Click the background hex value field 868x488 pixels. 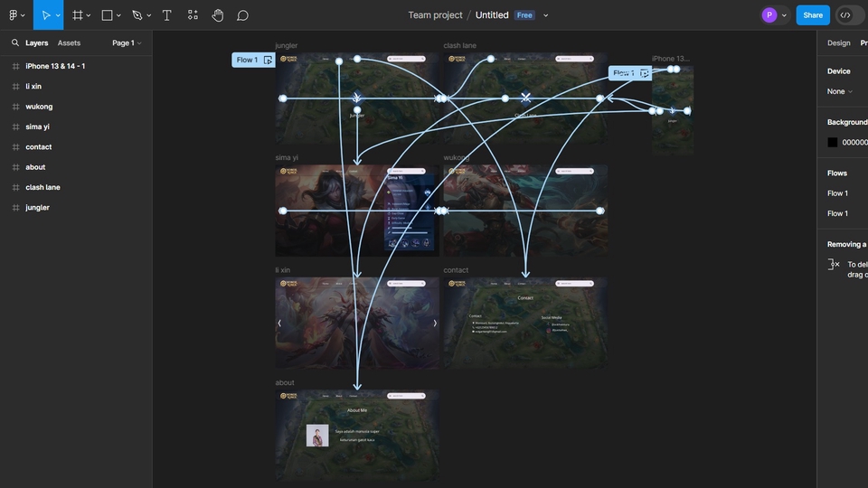pyautogui.click(x=854, y=142)
